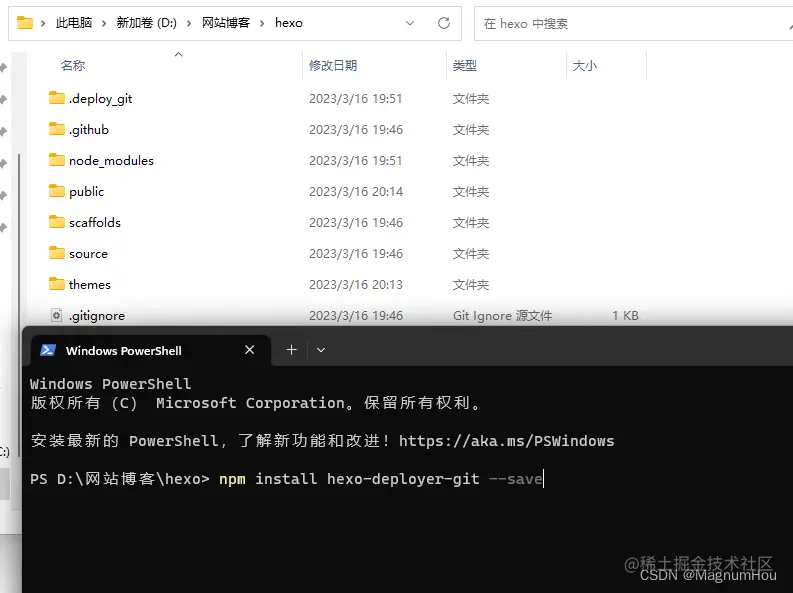793x593 pixels.
Task: Click date 2023/3/16 20:13 of themes
Action: coord(356,285)
